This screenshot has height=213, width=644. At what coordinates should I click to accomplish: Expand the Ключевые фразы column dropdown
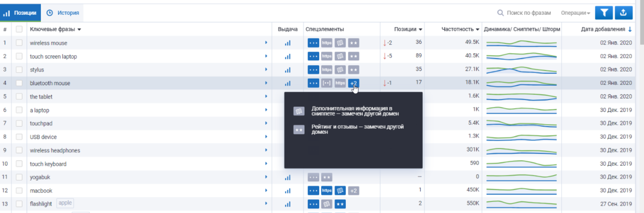[x=79, y=29]
